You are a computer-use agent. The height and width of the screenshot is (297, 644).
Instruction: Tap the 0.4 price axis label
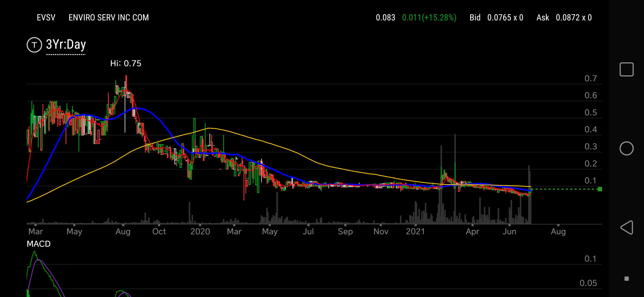[x=591, y=129]
